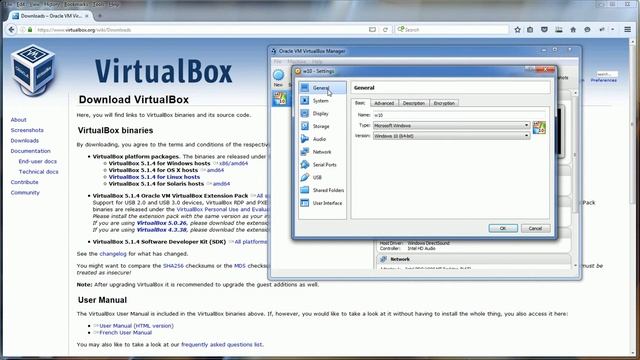
Task: Select the w10 virtual machine icon in VirtualBox Manager list
Action: (280, 98)
